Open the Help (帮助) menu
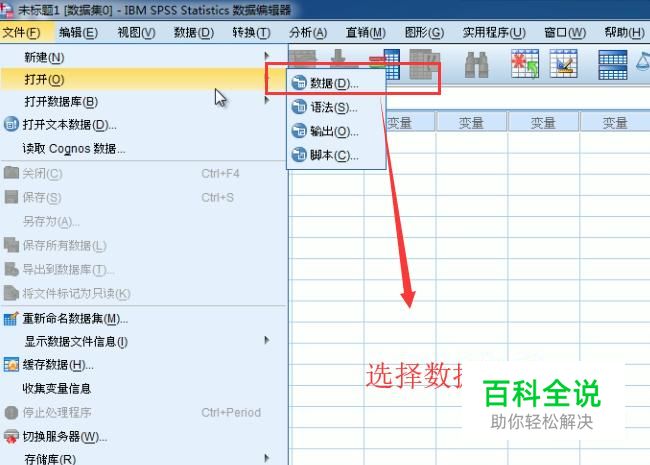Screen dimensions: 650x465 click(x=624, y=32)
